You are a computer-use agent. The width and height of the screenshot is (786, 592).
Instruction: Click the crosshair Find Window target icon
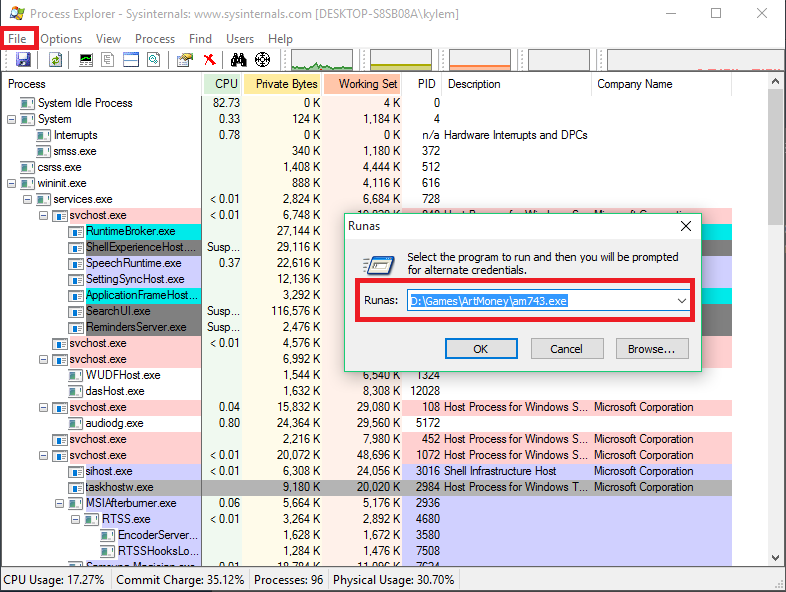point(262,60)
